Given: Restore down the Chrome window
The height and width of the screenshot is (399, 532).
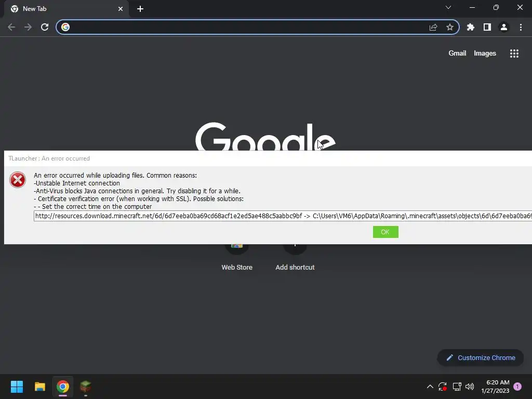Looking at the screenshot, I should pyautogui.click(x=496, y=7).
